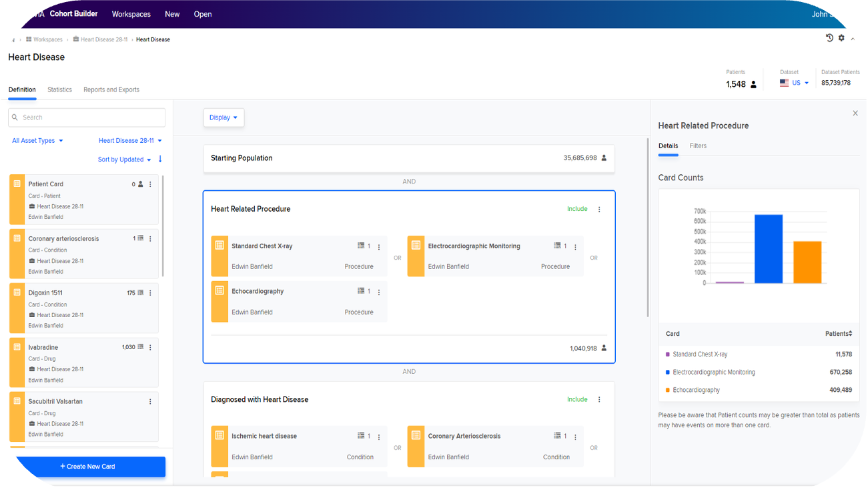Image resolution: width=868 pixels, height=492 pixels.
Task: Click New in the top navigation
Action: coord(172,14)
